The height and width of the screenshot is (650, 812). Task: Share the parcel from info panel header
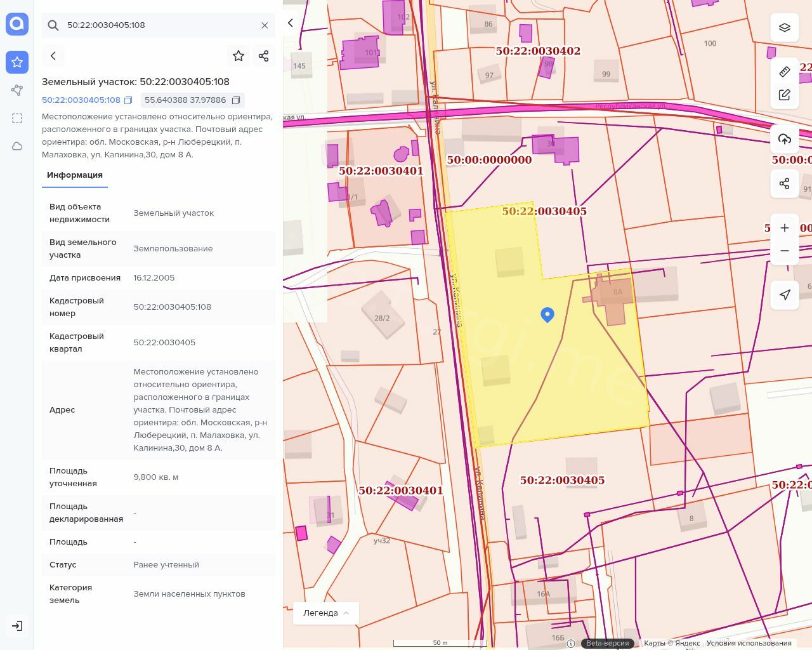click(264, 56)
